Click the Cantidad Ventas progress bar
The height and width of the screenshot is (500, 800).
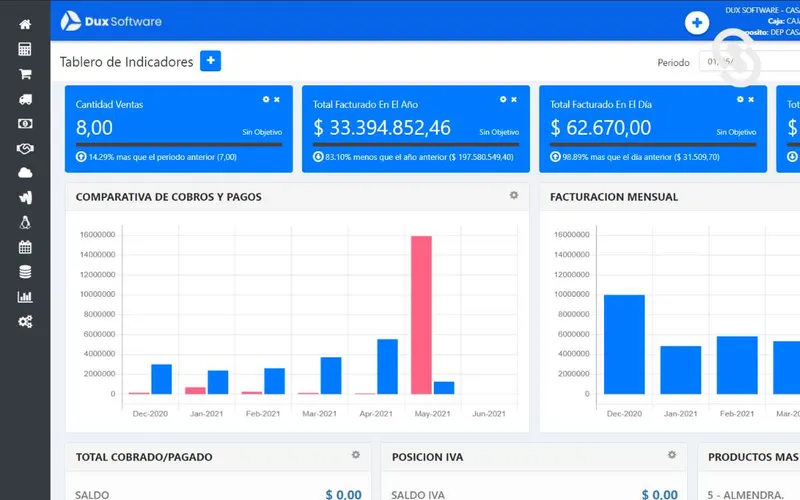point(179,145)
